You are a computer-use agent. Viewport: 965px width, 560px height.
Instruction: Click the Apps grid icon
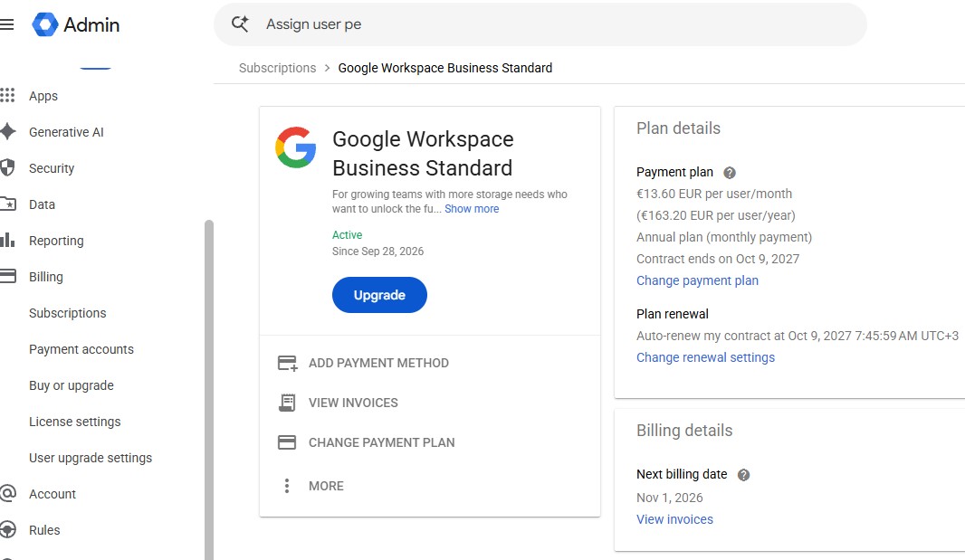tap(7, 95)
